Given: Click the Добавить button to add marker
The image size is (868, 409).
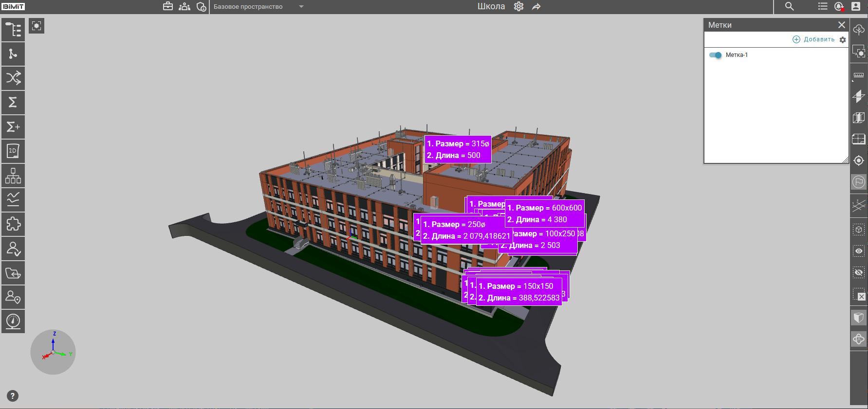Looking at the screenshot, I should click(813, 39).
